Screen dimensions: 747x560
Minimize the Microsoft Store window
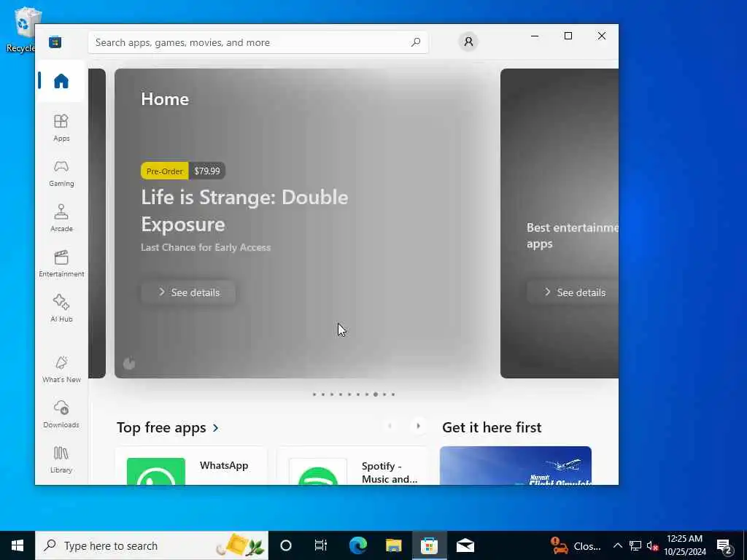click(535, 36)
